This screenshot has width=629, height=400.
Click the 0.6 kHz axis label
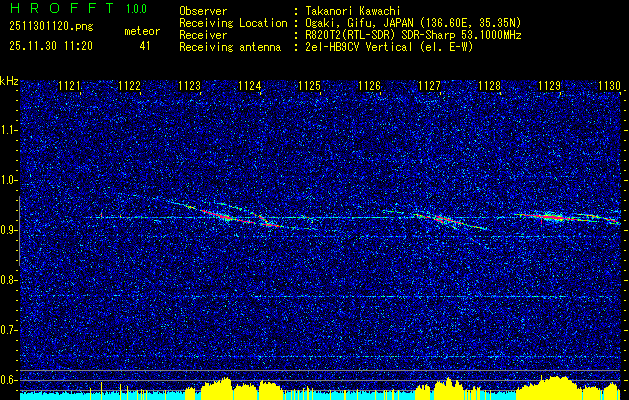click(9, 380)
